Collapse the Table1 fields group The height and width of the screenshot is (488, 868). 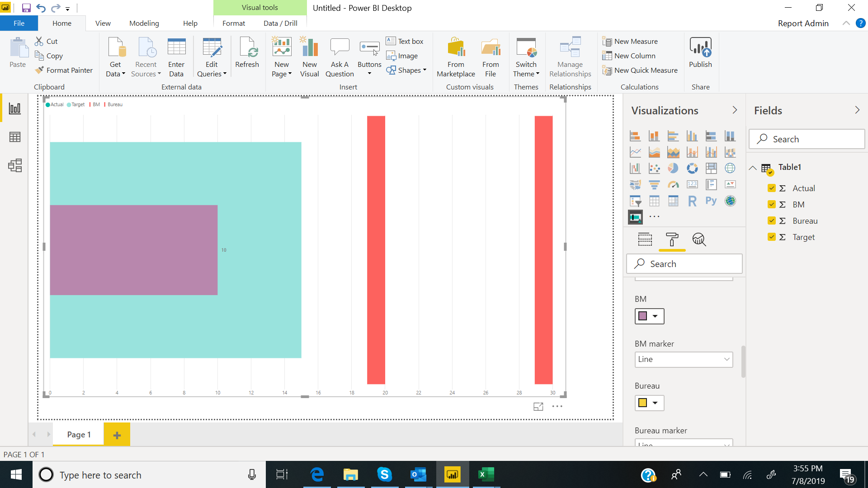point(753,167)
